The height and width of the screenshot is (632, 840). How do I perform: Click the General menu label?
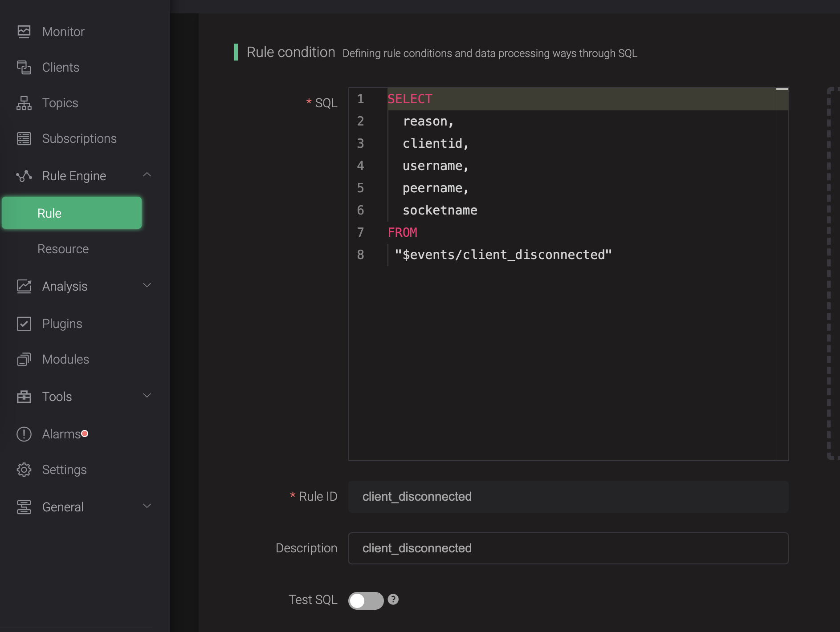(63, 507)
